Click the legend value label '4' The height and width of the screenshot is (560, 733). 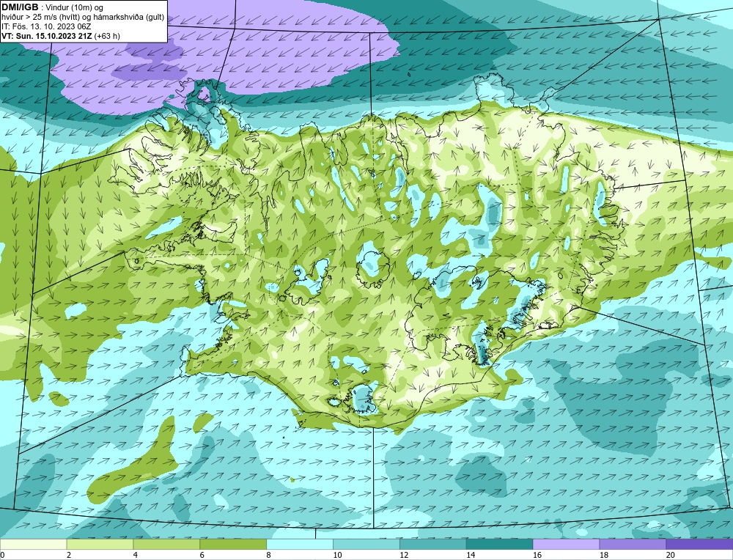click(136, 555)
